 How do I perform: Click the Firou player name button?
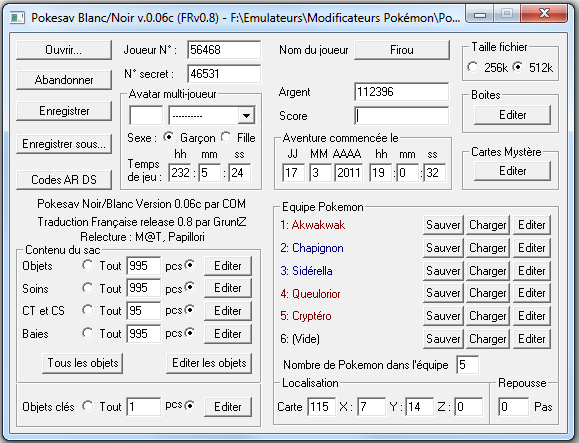coord(402,50)
